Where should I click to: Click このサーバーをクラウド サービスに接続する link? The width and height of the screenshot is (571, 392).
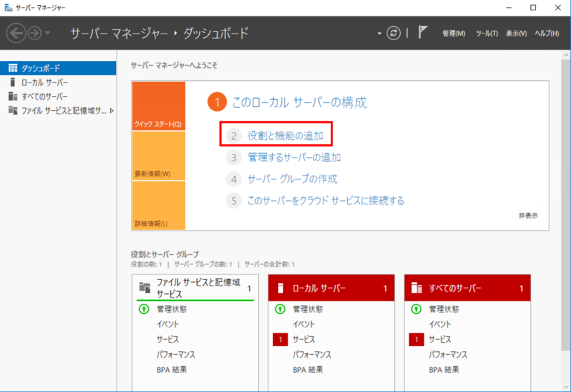coord(326,201)
